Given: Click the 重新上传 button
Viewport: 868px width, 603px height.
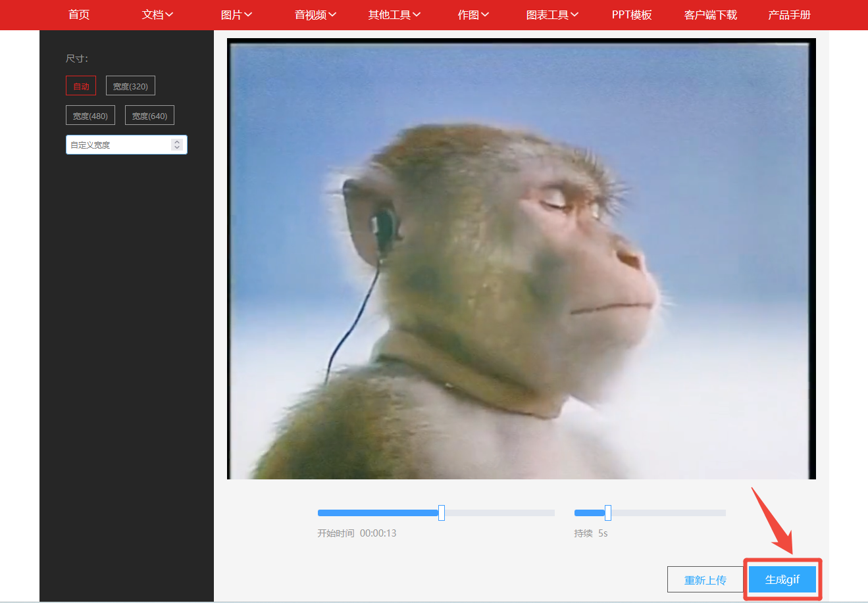Looking at the screenshot, I should pyautogui.click(x=705, y=580).
